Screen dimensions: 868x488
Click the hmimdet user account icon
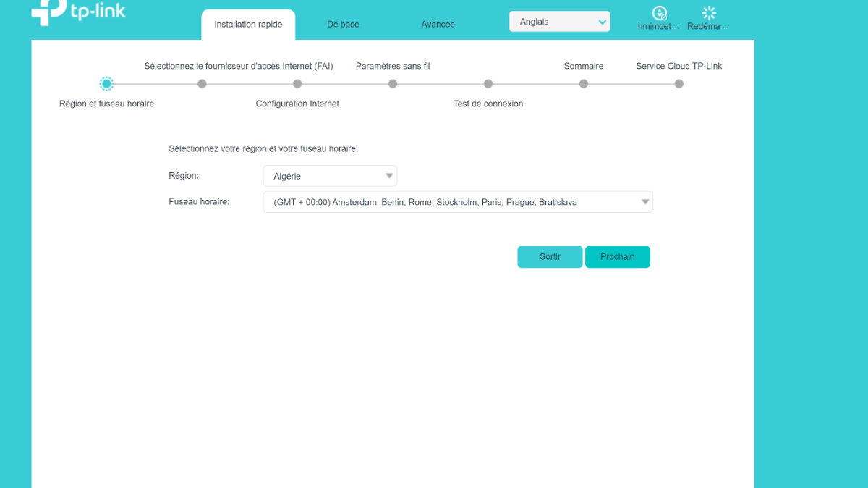coord(659,13)
